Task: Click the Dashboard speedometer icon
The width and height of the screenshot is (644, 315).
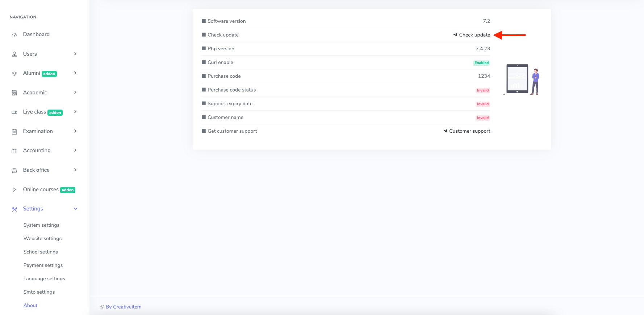Action: tap(14, 35)
